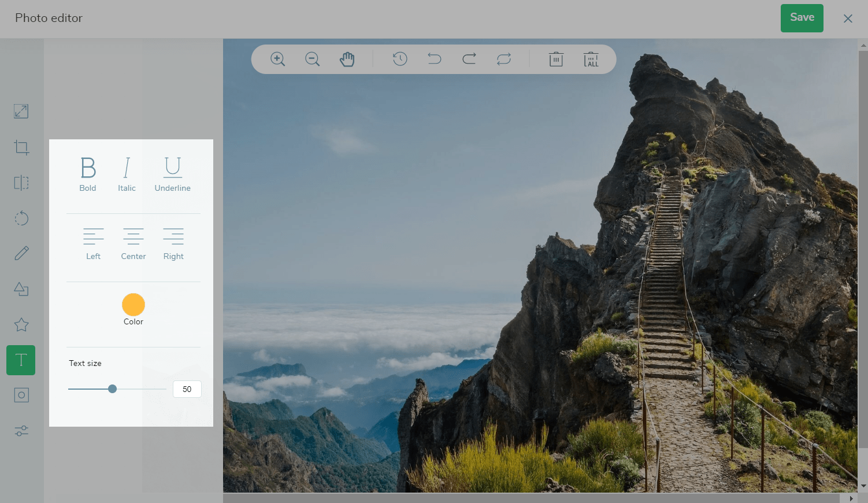Open the yellow text Color picker
This screenshot has height=503, width=868.
(x=133, y=305)
